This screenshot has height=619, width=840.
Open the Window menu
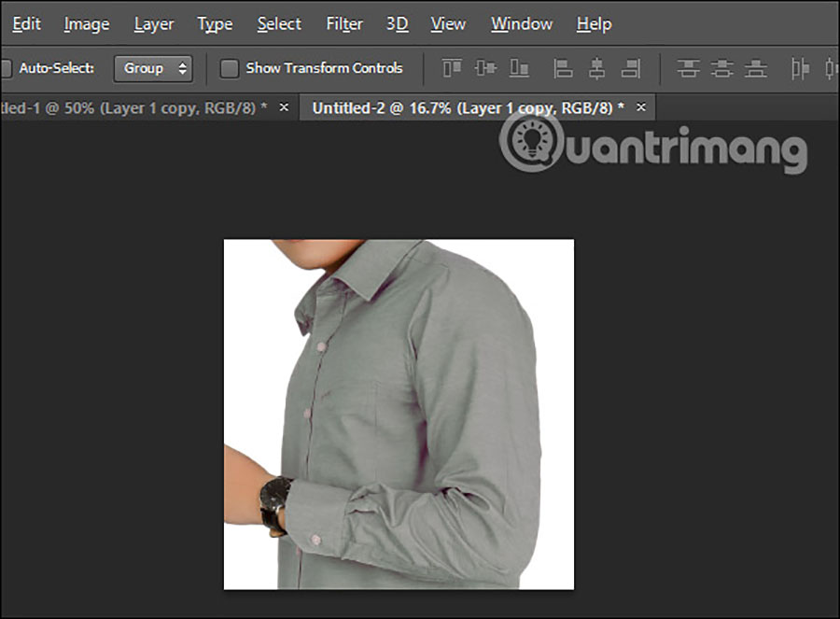tap(521, 24)
